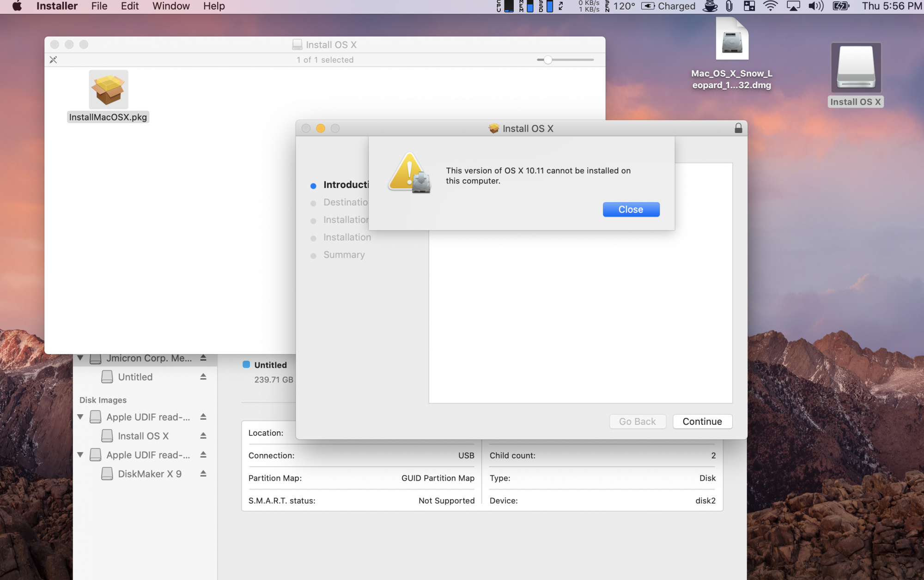Open the Wi-Fi status menu
Image resolution: width=924 pixels, height=580 pixels.
tap(770, 6)
